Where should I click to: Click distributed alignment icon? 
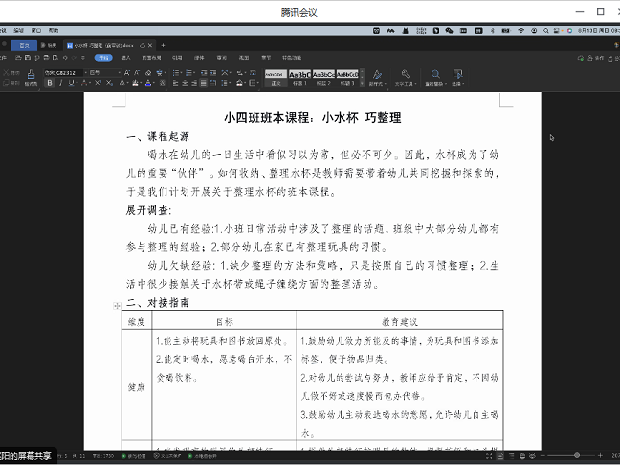(x=213, y=83)
